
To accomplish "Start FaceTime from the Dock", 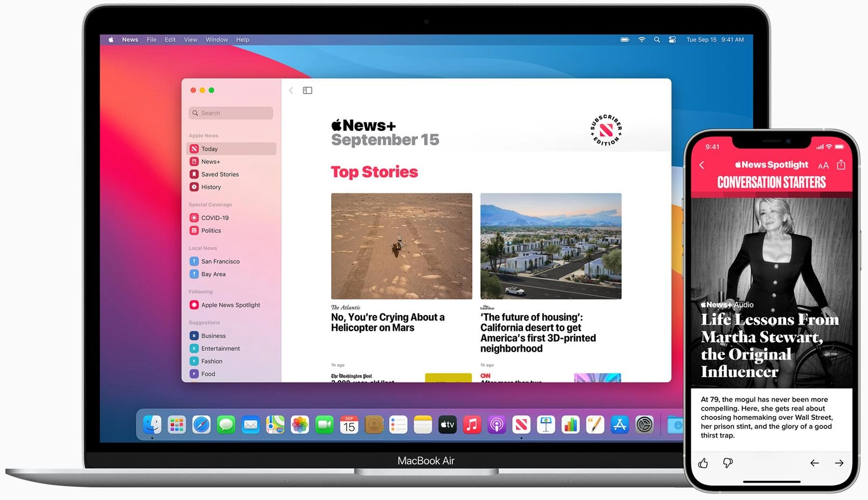I will click(325, 425).
